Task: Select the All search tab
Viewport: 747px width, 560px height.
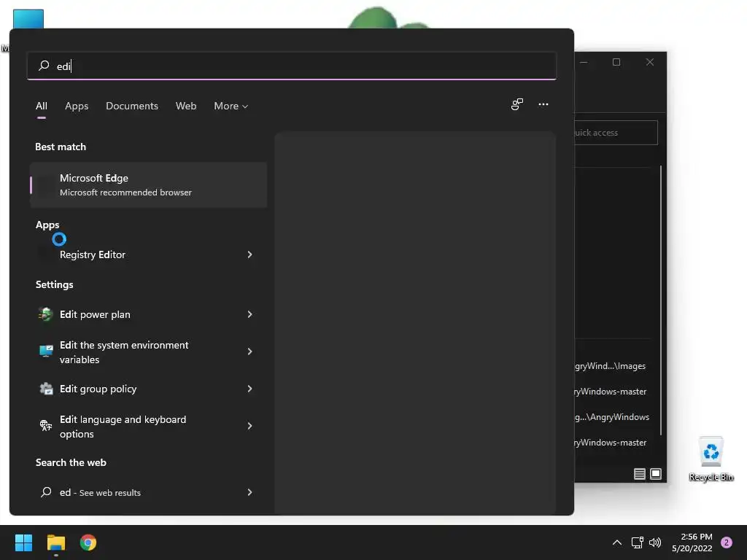Action: 42,106
